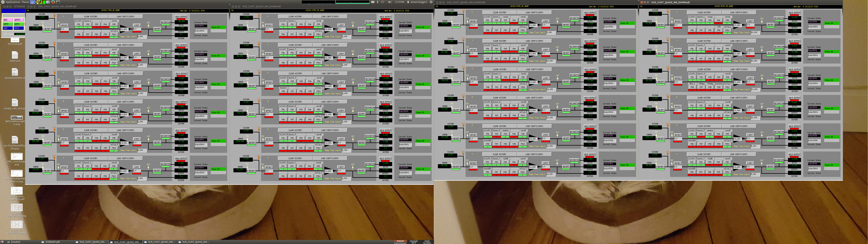The width and height of the screenshot is (868, 244).
Task: Open the volume indicator icon
Action: click(390, 2)
